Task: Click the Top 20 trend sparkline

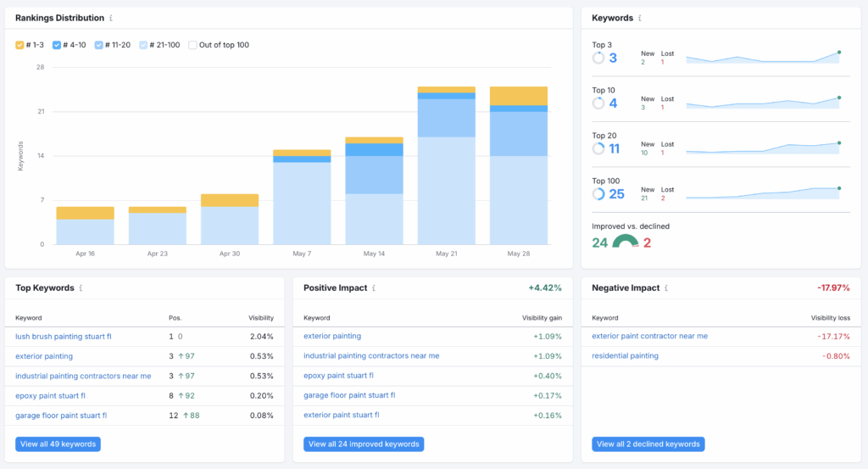Action: (762, 148)
